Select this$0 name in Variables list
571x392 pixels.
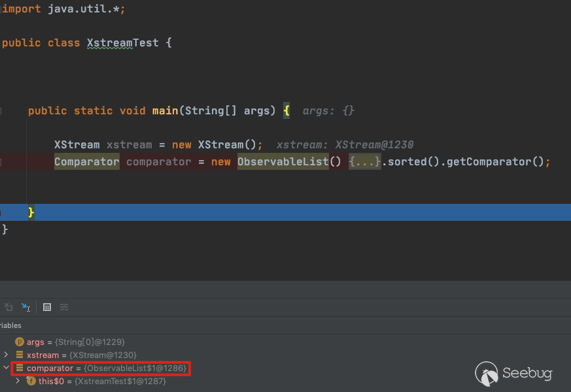pos(51,381)
